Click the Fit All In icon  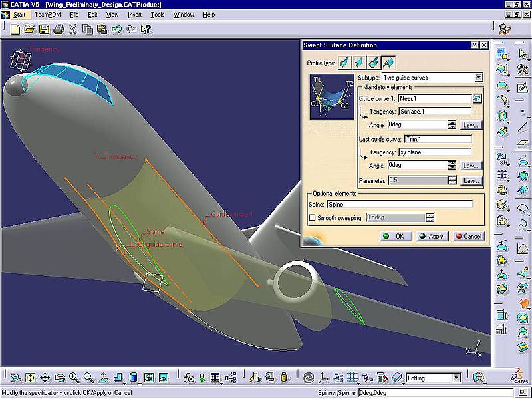[x=31, y=379]
